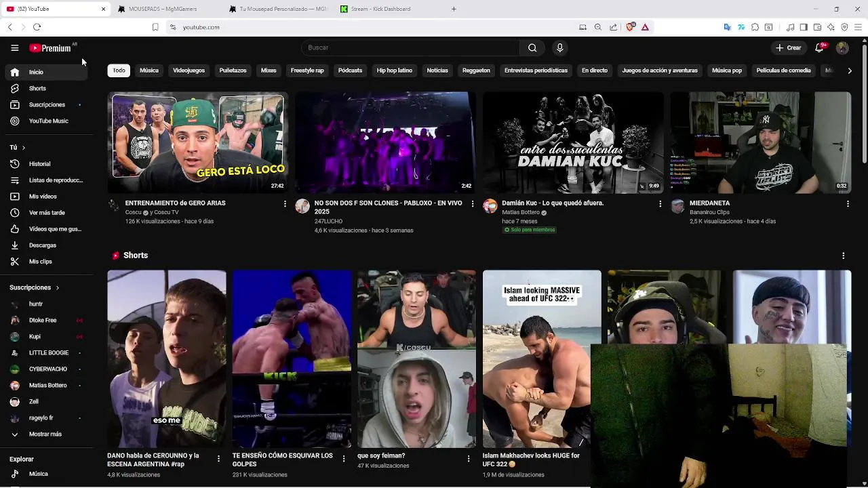
Task: Select the Videojuegos chip
Action: click(189, 70)
